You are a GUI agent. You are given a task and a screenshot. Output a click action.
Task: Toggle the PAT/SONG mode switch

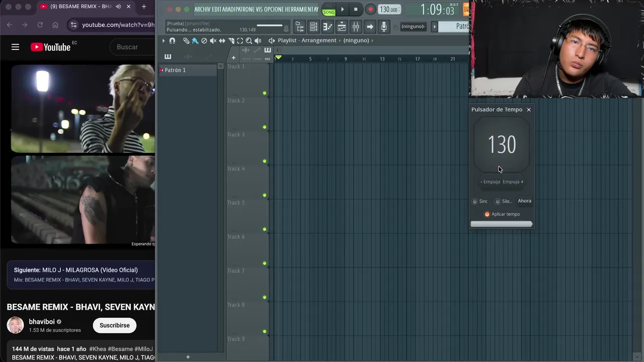(x=329, y=10)
